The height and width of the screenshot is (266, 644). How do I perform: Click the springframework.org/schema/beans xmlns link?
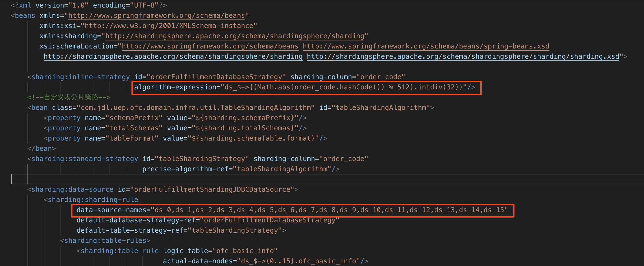(157, 16)
